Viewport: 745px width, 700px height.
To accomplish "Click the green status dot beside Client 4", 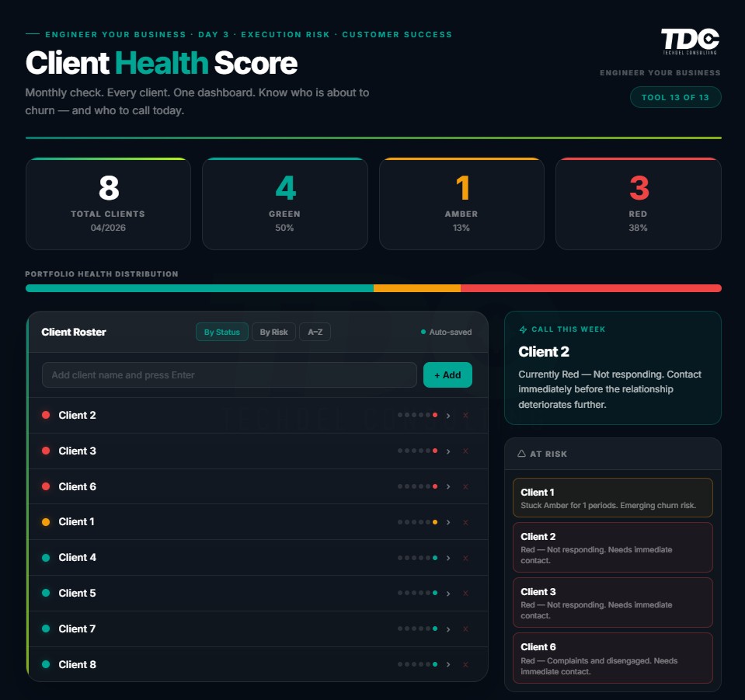I will tap(47, 557).
